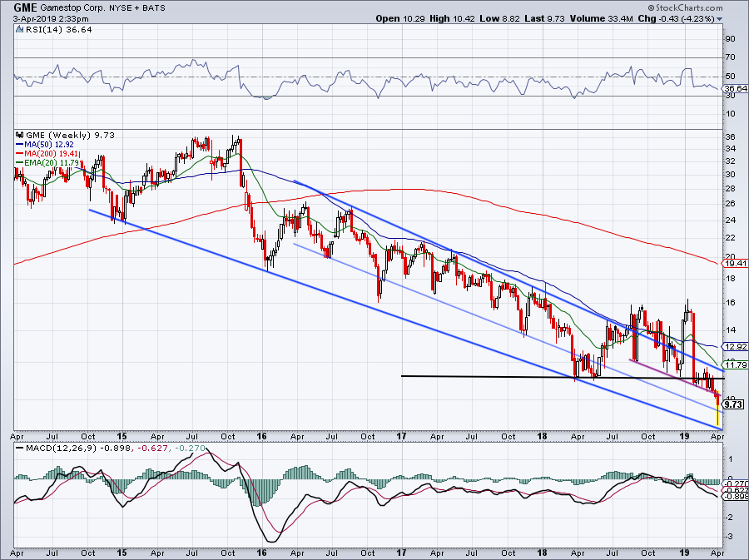Click the GME (Weekly) 9.73 legend label

click(x=70, y=135)
